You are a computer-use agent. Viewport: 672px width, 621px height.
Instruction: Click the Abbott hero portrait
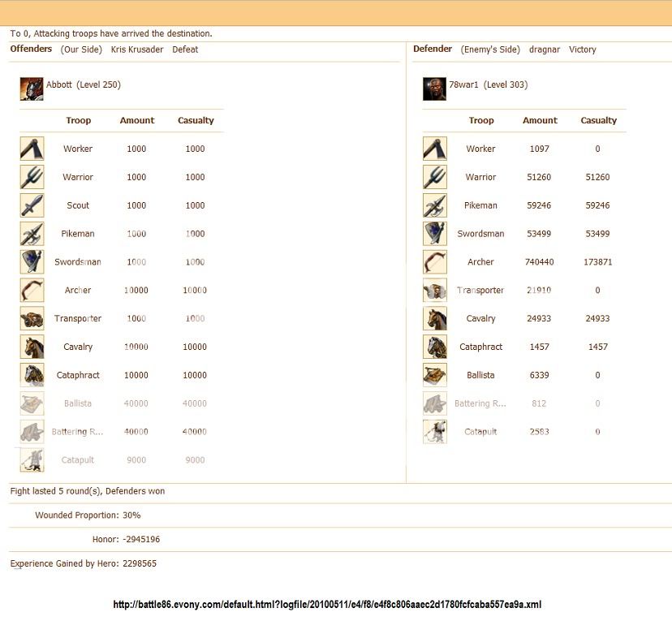32,88
